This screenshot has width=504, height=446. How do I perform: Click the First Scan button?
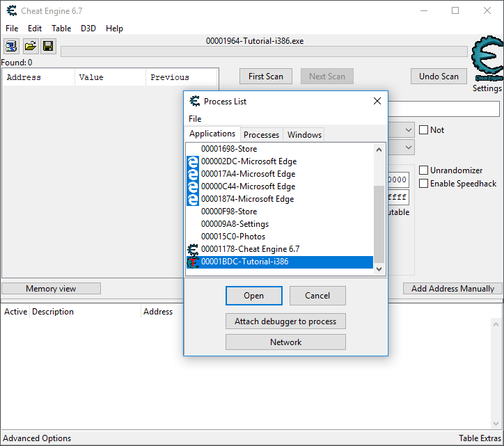pyautogui.click(x=266, y=77)
